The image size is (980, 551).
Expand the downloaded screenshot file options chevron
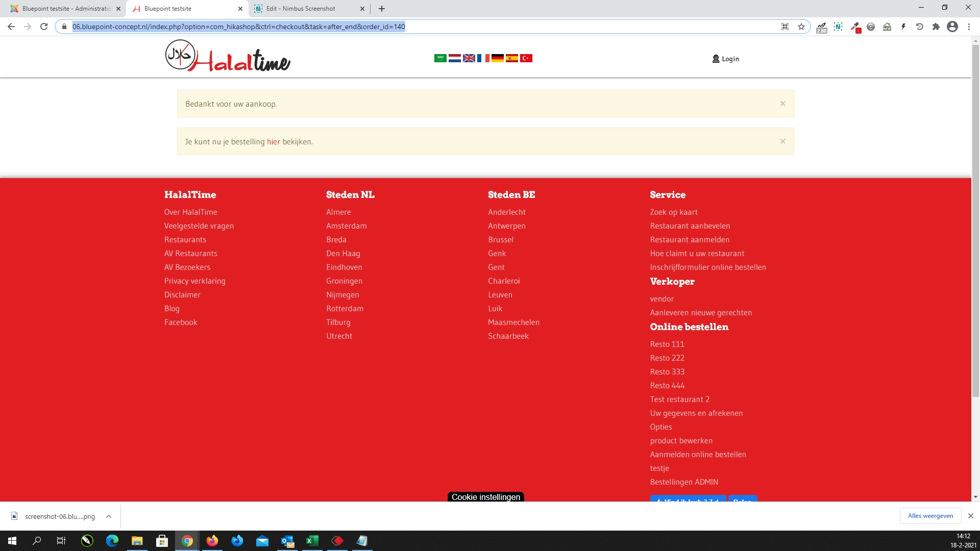pos(109,516)
